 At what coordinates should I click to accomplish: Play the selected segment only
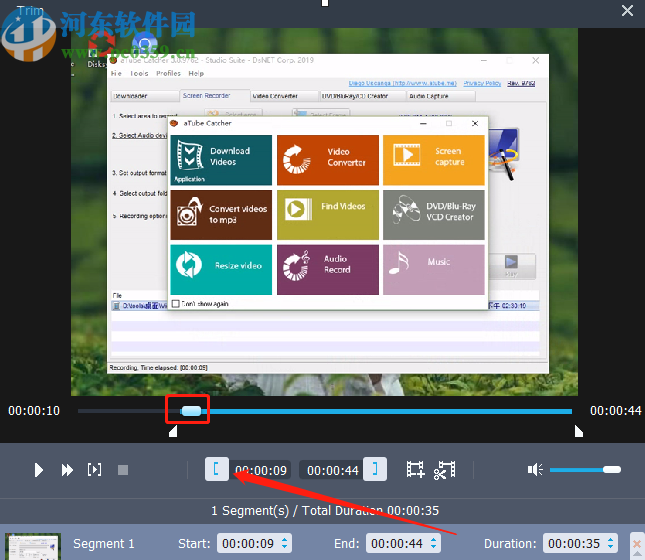pos(95,469)
